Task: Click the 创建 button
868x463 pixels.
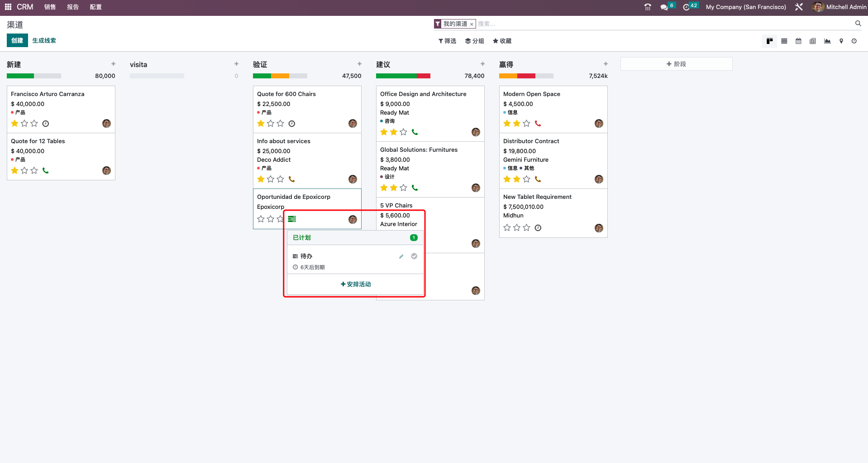Action: click(x=17, y=40)
